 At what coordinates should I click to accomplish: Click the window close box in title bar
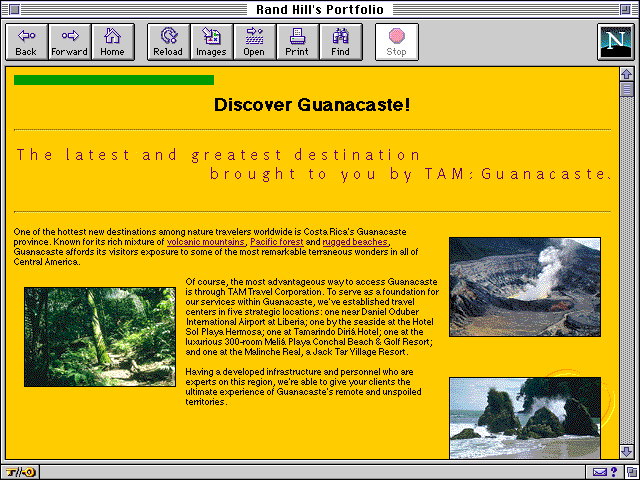14,9
